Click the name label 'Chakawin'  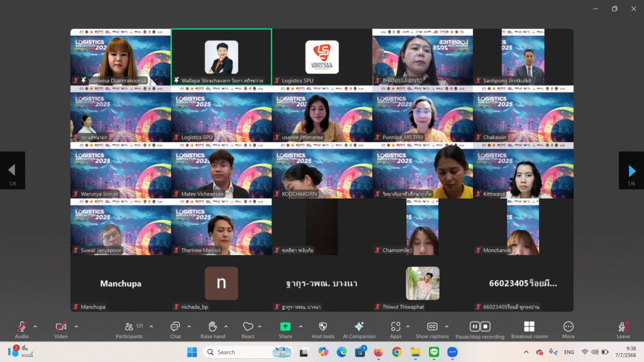pyautogui.click(x=494, y=137)
